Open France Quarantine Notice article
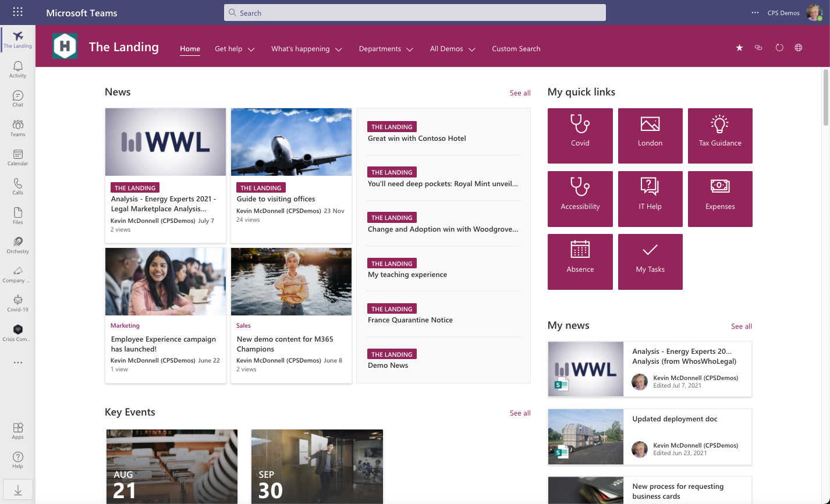 [x=410, y=320]
